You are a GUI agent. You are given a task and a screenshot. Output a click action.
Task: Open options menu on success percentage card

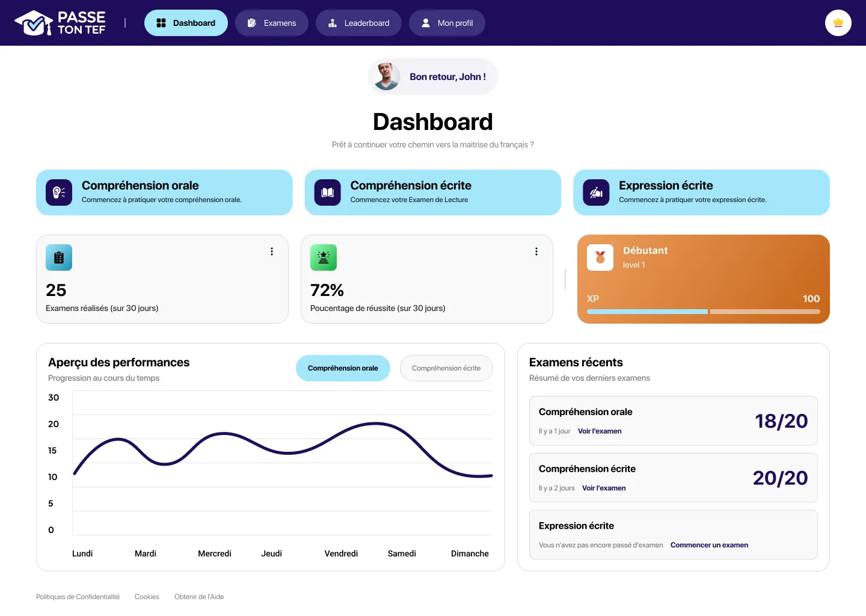(x=536, y=251)
